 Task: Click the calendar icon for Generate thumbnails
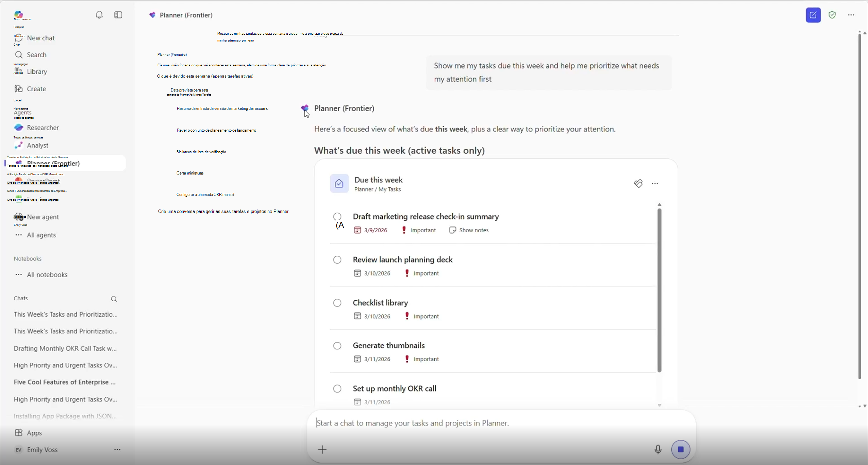pos(357,359)
